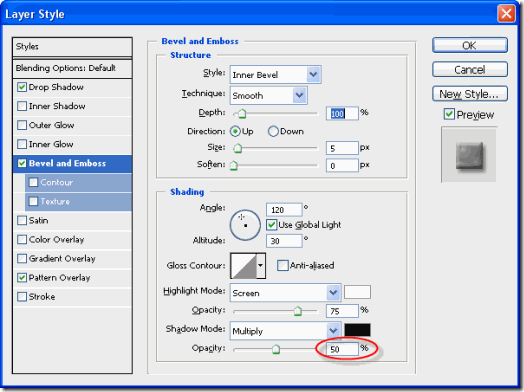Viewport: 524px width, 392px height.
Task: Click the style preview thumbnail
Action: coord(469,155)
